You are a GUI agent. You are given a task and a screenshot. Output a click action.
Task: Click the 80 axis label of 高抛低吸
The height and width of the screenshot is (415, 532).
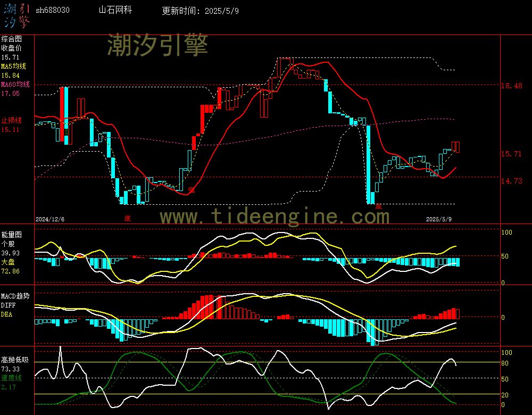[x=505, y=363]
